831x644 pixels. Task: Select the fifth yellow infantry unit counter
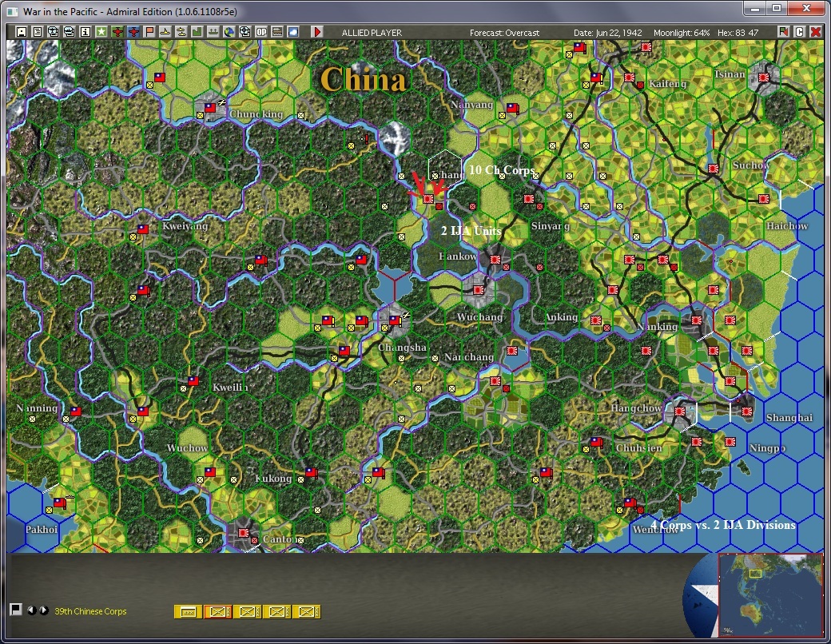coord(307,612)
